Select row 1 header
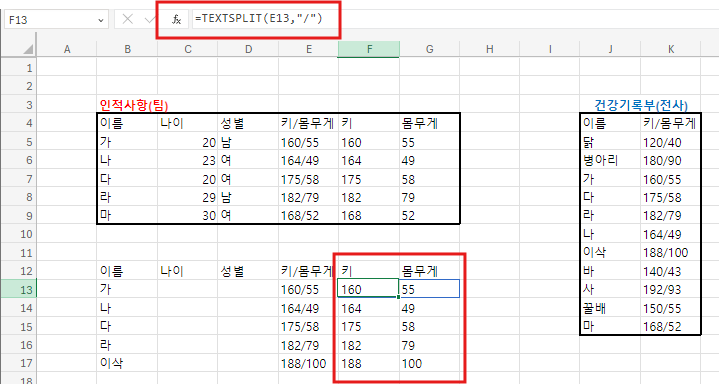 19,68
